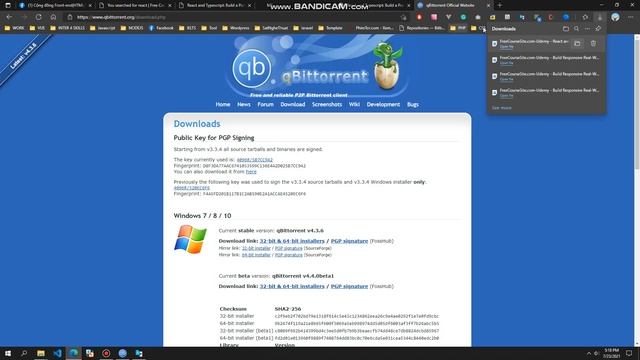The width and height of the screenshot is (640, 360).
Task: Open News in site navigation
Action: (x=244, y=104)
